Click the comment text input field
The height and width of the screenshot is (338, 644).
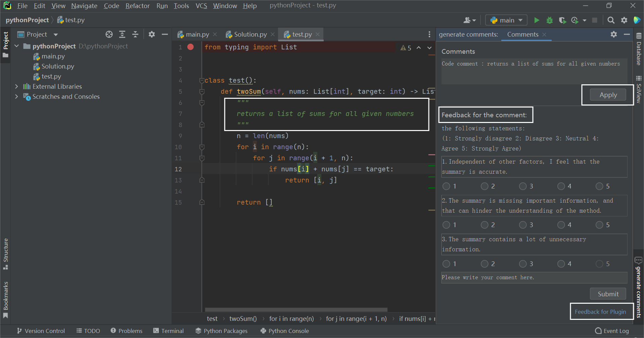coord(534,278)
